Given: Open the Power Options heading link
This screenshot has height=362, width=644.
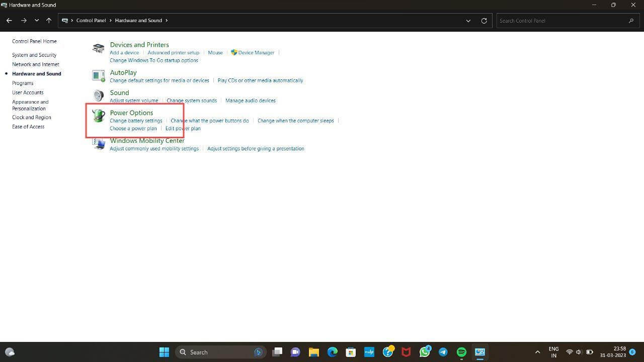Looking at the screenshot, I should (131, 113).
